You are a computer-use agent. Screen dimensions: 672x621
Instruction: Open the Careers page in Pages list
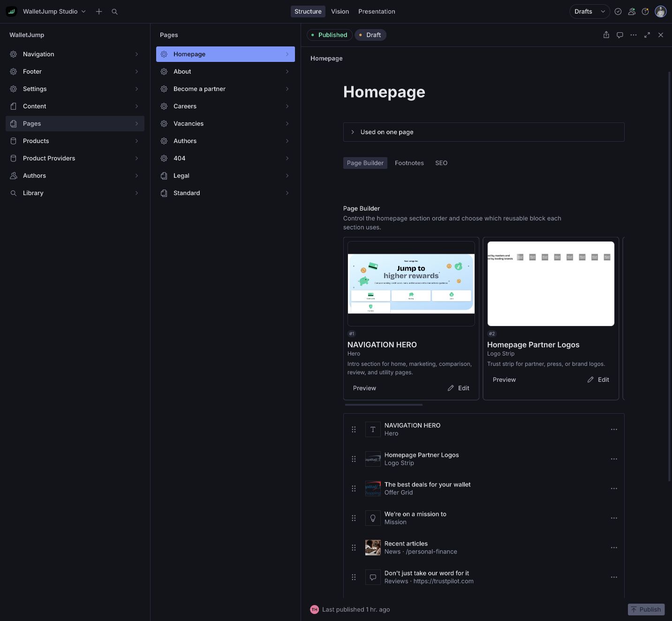(226, 106)
